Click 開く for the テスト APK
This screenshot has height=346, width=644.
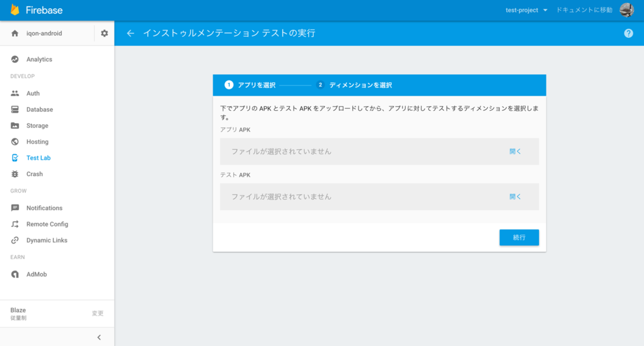[x=515, y=196]
